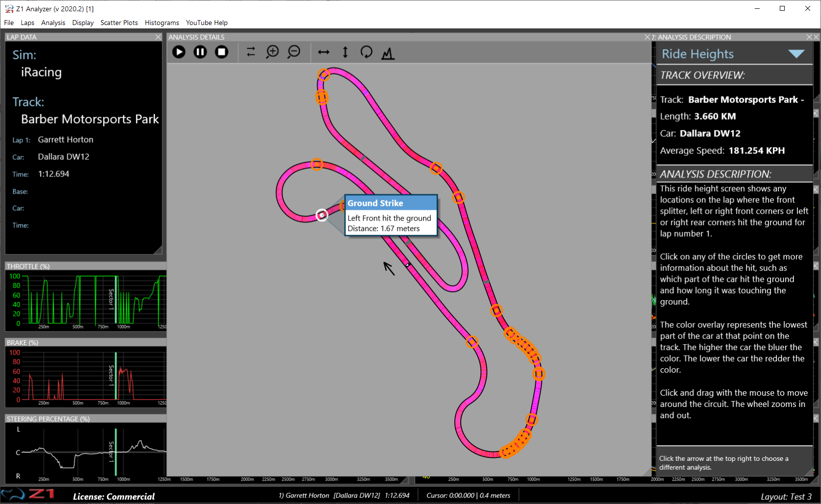The width and height of the screenshot is (821, 504).
Task: Open the Display menu
Action: 83,23
